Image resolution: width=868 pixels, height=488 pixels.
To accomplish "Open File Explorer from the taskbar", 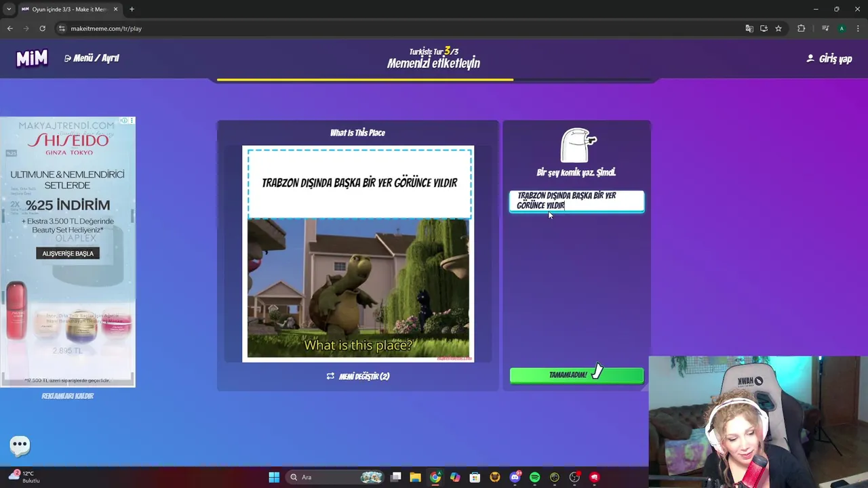I will [x=415, y=477].
